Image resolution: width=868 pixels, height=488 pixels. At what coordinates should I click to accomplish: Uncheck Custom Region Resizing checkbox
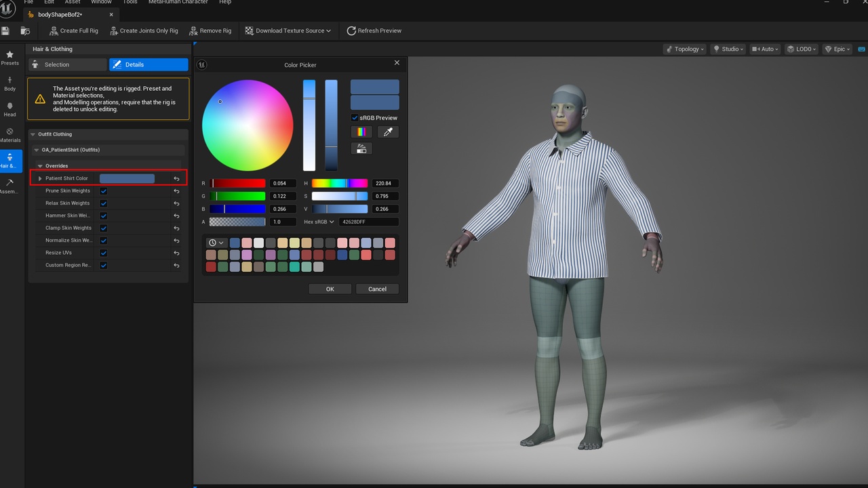(x=104, y=266)
